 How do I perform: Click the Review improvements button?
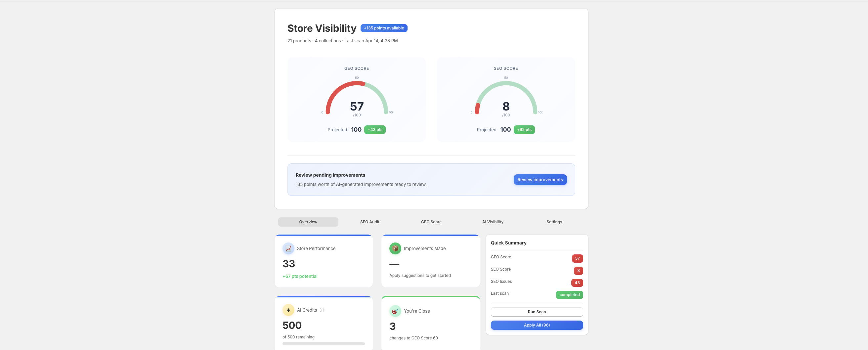[x=540, y=180]
